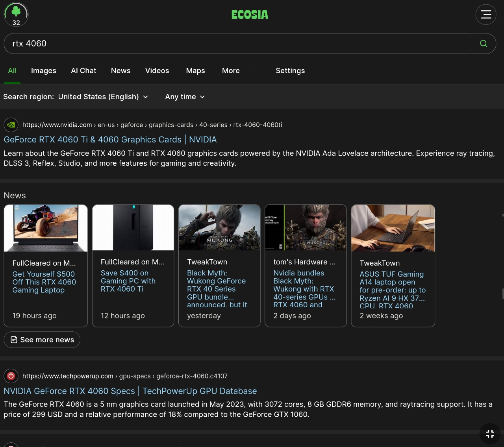Click the NVIDIA favicon beside the nvidia.com result
The width and height of the screenshot is (504, 447).
11,125
